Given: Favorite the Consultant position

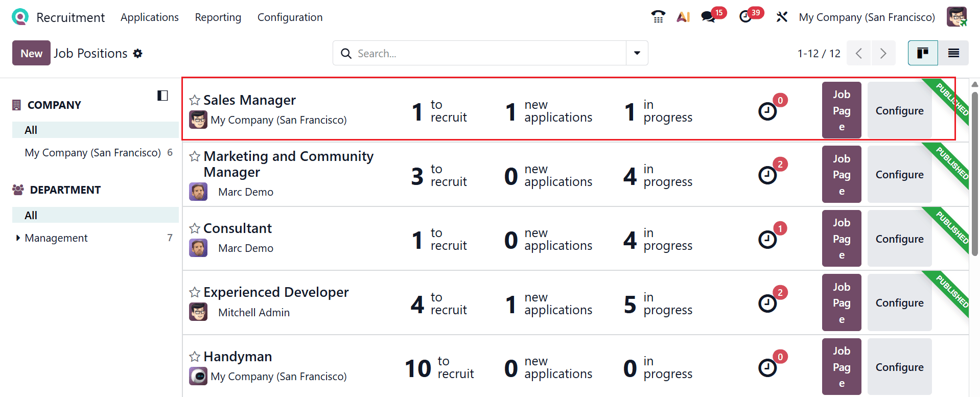Looking at the screenshot, I should [195, 228].
